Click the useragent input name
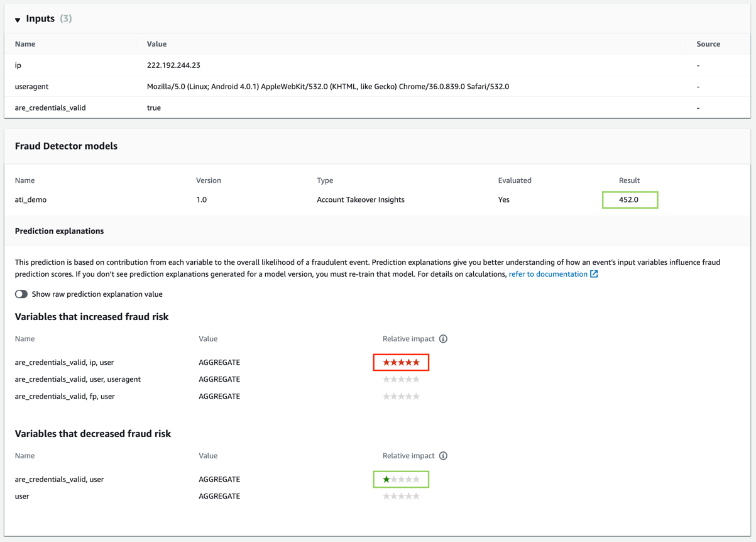This screenshot has width=756, height=542. tap(31, 87)
